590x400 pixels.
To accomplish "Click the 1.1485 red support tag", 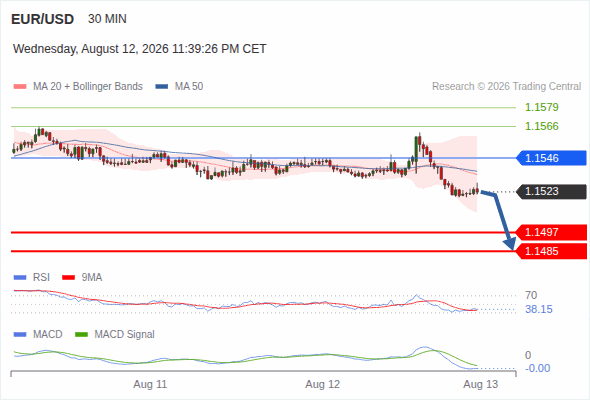I will pyautogui.click(x=551, y=251).
